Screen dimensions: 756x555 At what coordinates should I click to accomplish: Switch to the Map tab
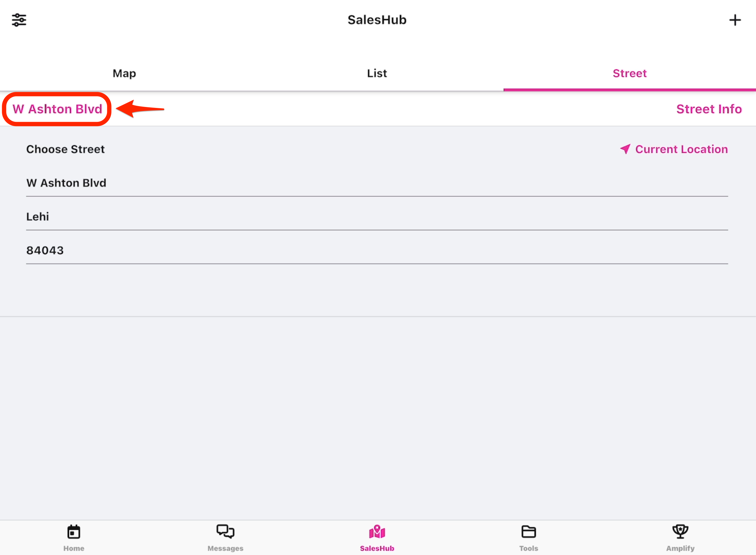(x=124, y=73)
